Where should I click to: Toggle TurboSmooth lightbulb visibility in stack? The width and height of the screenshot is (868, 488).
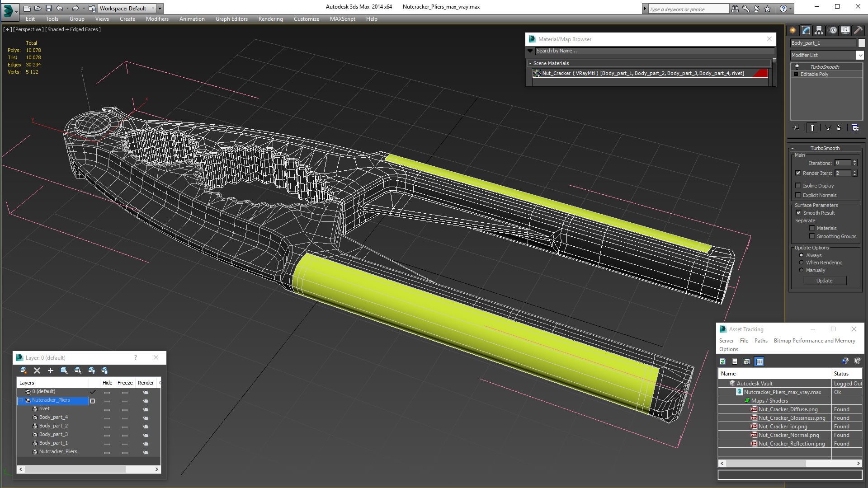click(x=797, y=66)
